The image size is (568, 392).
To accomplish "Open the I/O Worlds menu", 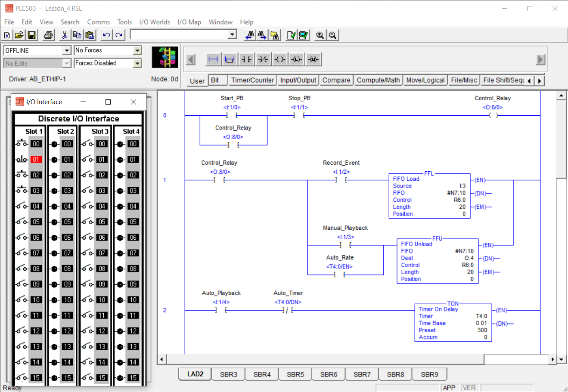I will coord(155,22).
